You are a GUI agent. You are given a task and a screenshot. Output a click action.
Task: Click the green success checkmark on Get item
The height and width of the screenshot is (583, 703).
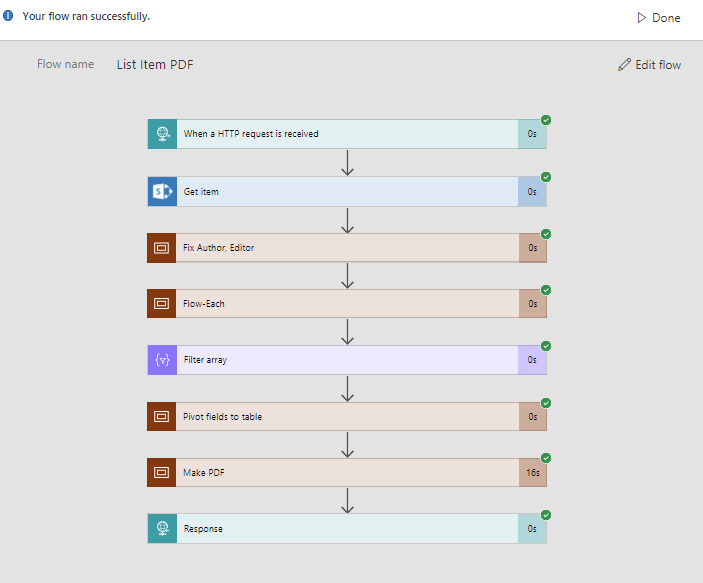tap(546, 177)
